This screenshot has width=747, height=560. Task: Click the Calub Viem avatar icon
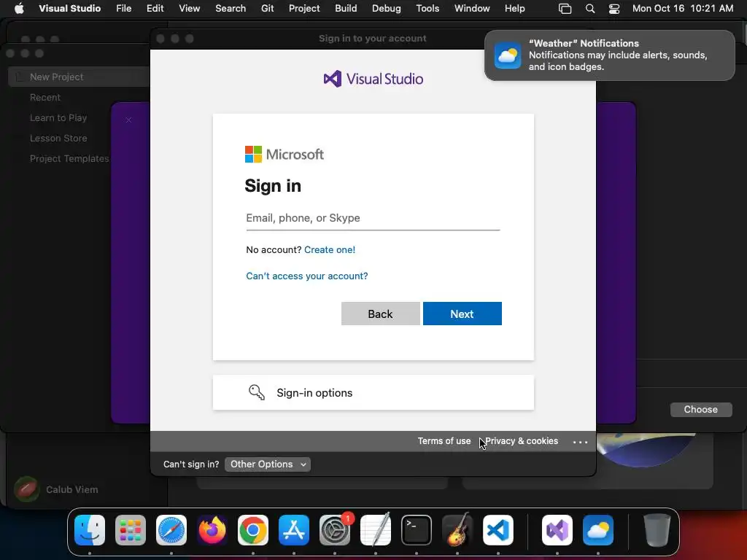point(27,489)
